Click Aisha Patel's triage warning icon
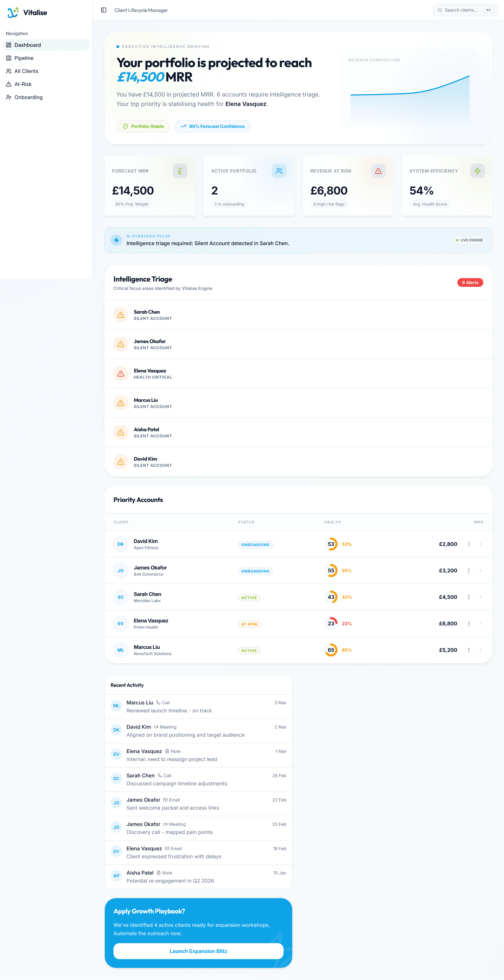 click(121, 432)
